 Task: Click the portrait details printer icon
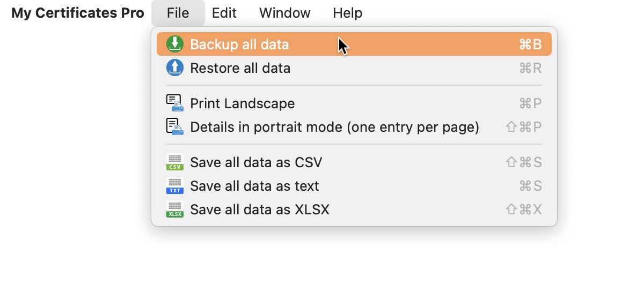pos(175,126)
